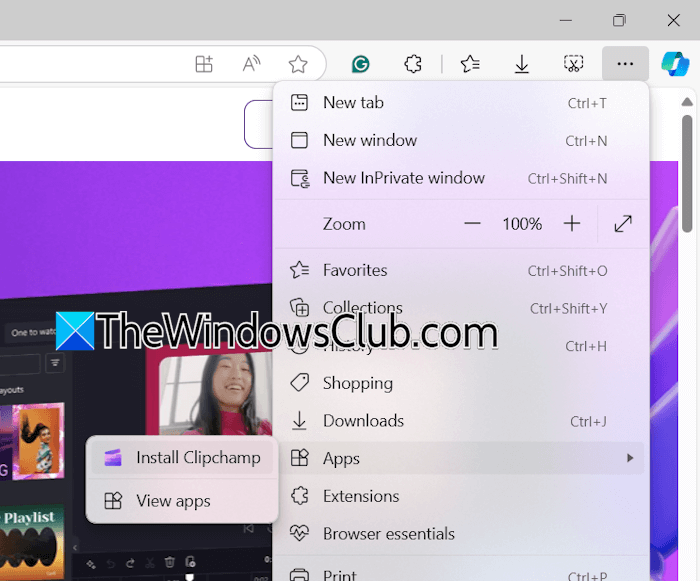Image resolution: width=700 pixels, height=581 pixels.
Task: Open the Copilot sidebar icon
Action: [x=675, y=64]
